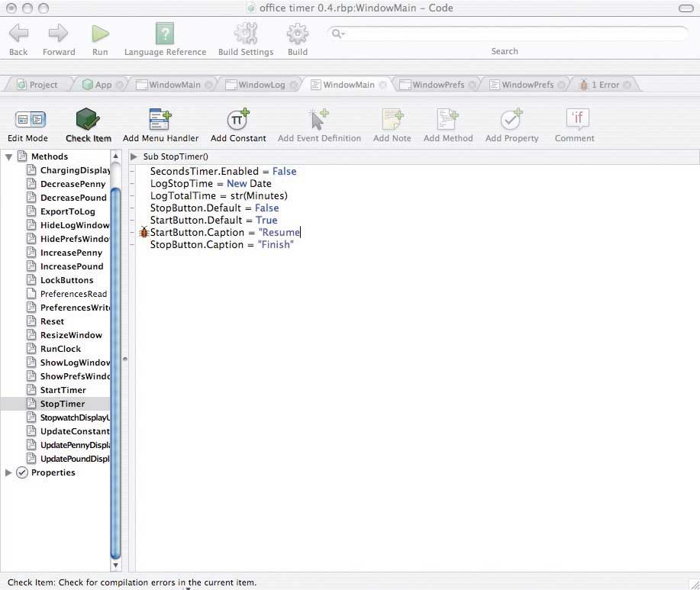This screenshot has height=590, width=700.
Task: Open the 1 Error tab
Action: [602, 85]
